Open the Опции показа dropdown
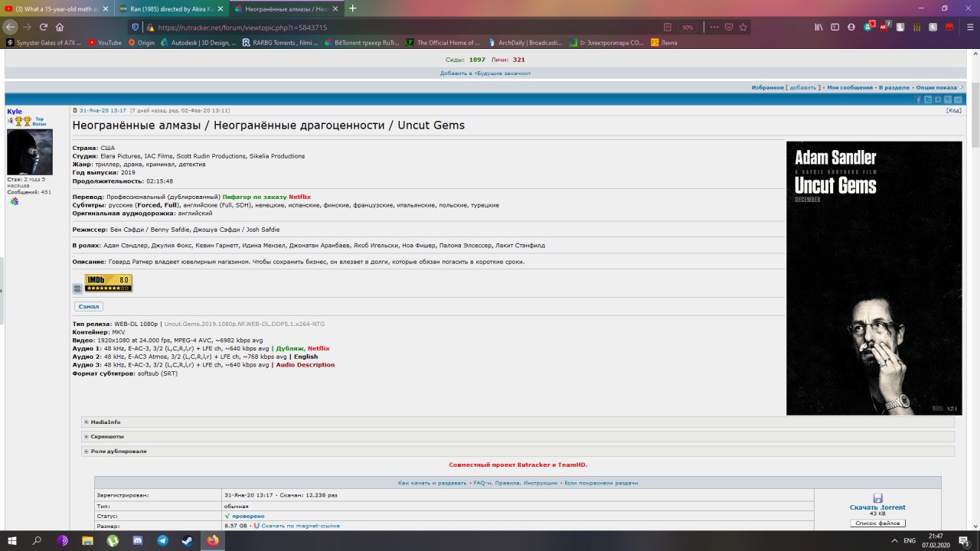Screen dimensions: 980x551 pos(942,87)
